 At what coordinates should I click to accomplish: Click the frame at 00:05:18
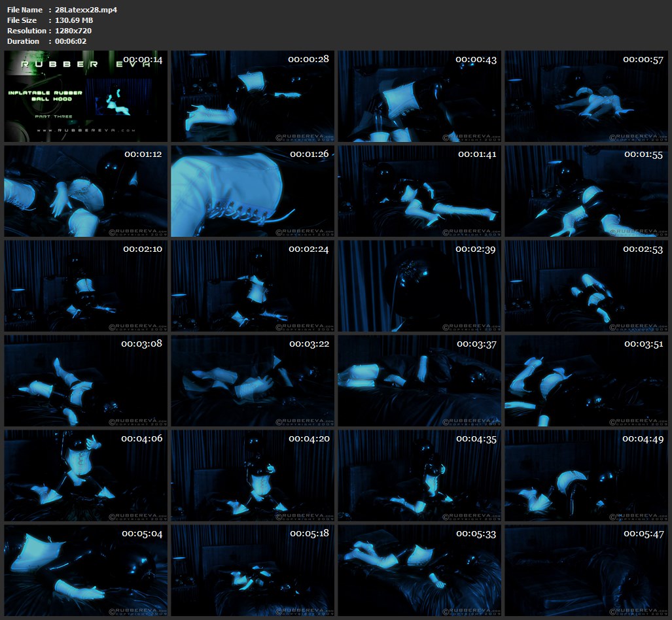coord(253,571)
